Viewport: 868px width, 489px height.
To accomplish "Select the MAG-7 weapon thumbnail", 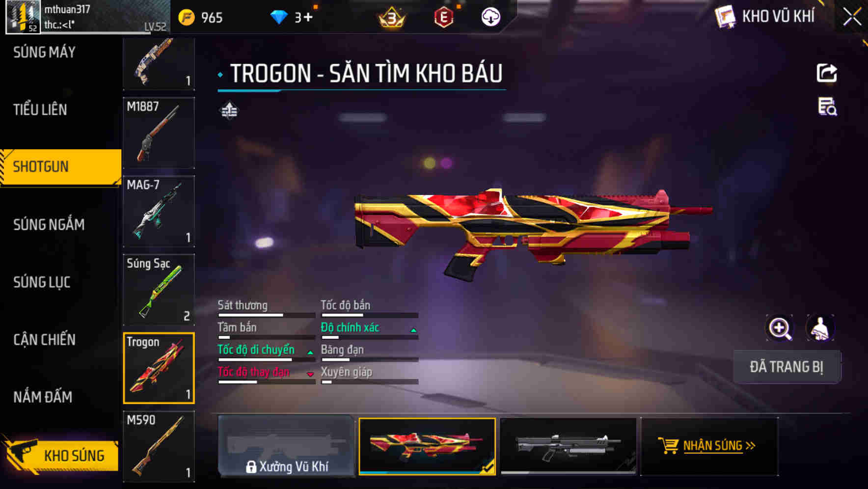I will point(159,211).
